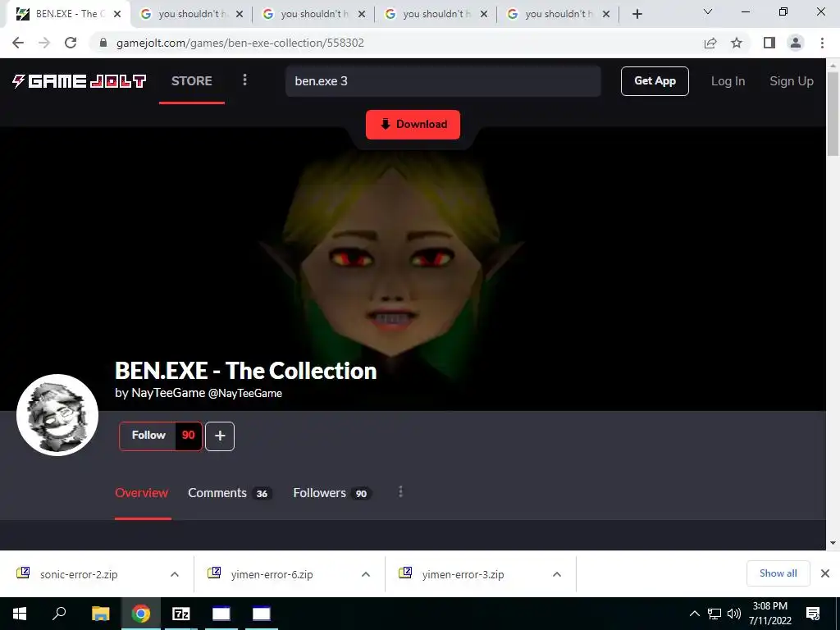Reload the Game Jolt page
Screen dimensions: 840x630
click(x=71, y=43)
